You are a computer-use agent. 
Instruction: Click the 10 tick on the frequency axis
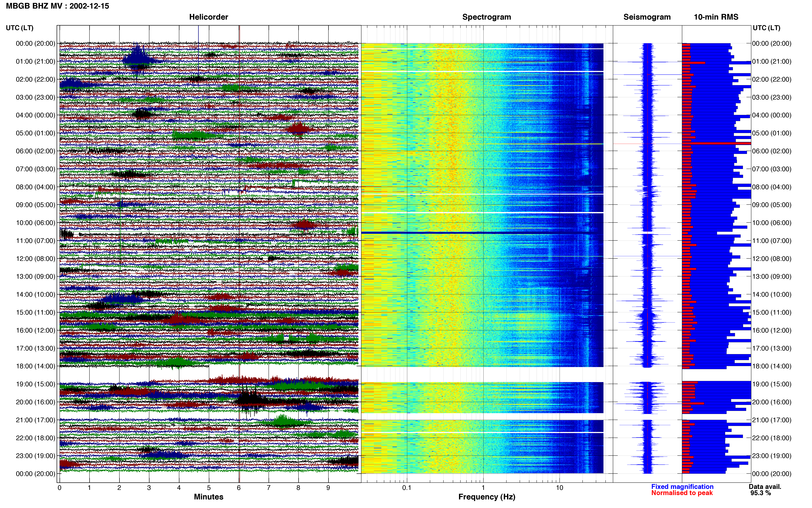click(559, 488)
